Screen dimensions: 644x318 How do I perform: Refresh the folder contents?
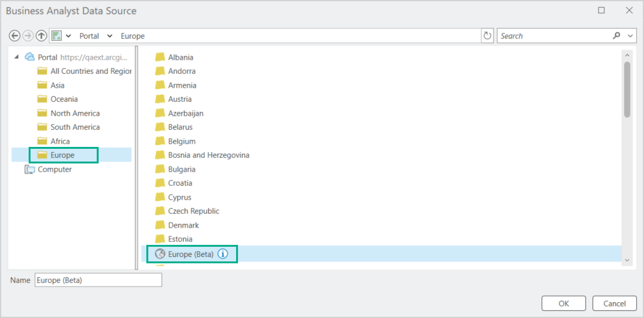pos(487,36)
